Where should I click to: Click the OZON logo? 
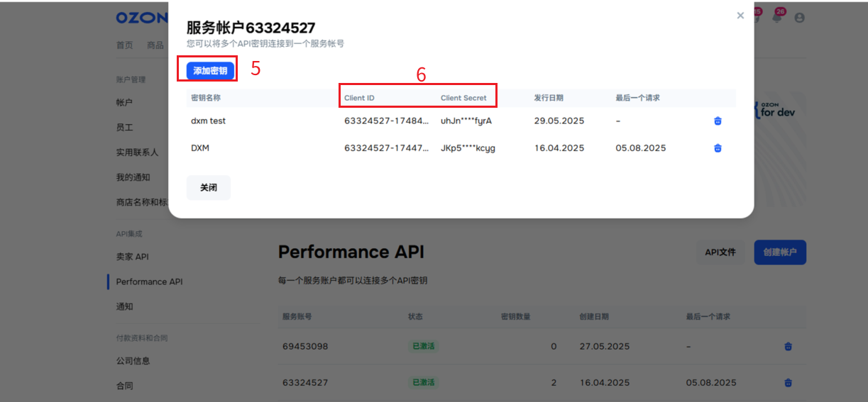click(141, 17)
